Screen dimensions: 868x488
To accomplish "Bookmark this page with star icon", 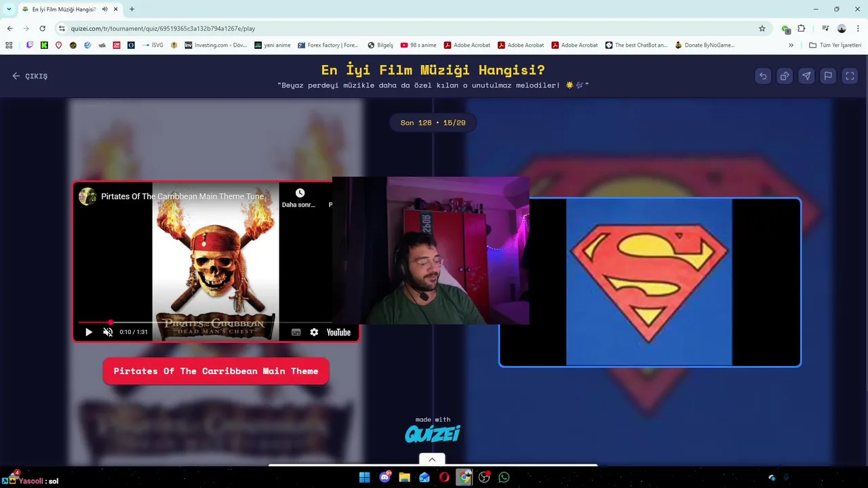I will click(x=762, y=28).
